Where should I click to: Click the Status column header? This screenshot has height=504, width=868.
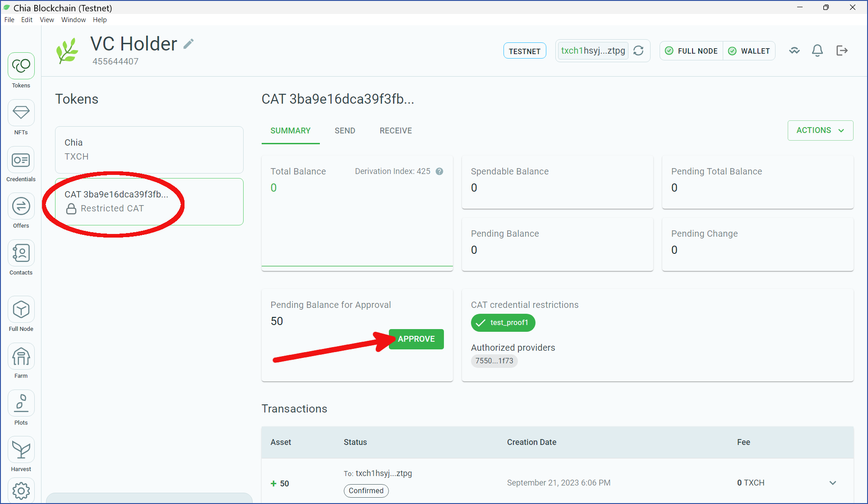click(356, 442)
